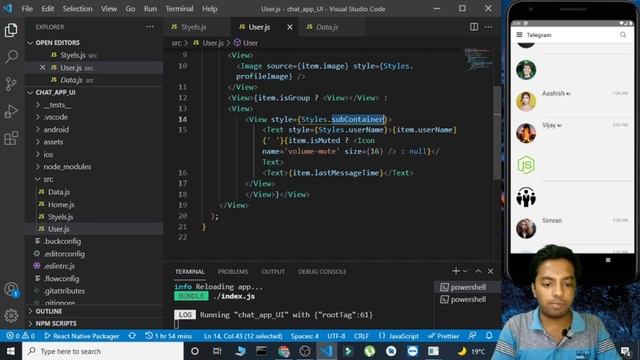
Task: Collapse the src folder
Action: (x=48, y=179)
